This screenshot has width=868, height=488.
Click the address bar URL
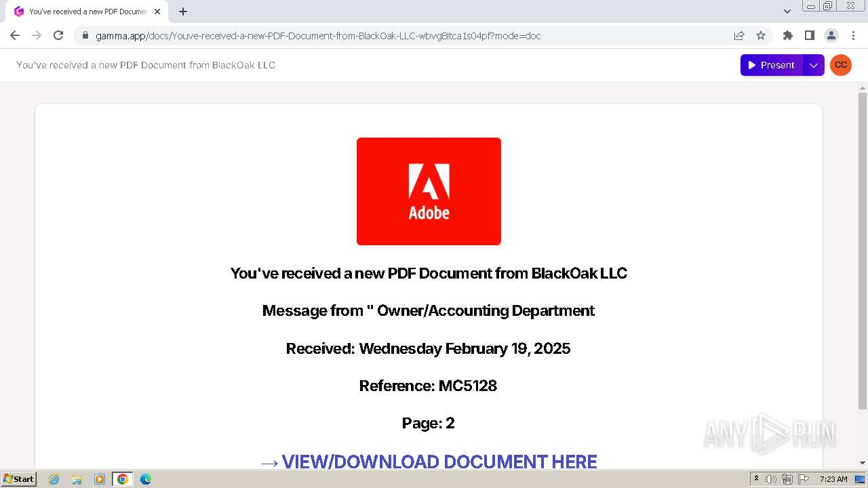(x=318, y=36)
